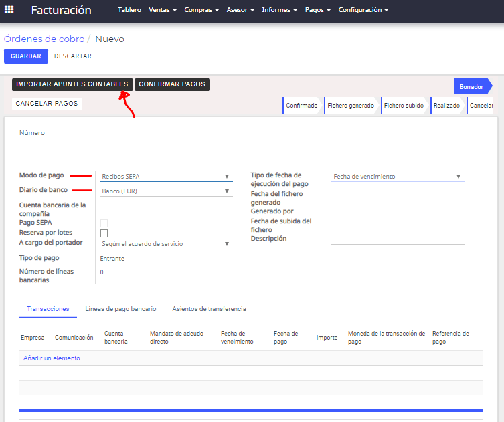
Task: Select the Fichero generado status stage
Action: [351, 106]
